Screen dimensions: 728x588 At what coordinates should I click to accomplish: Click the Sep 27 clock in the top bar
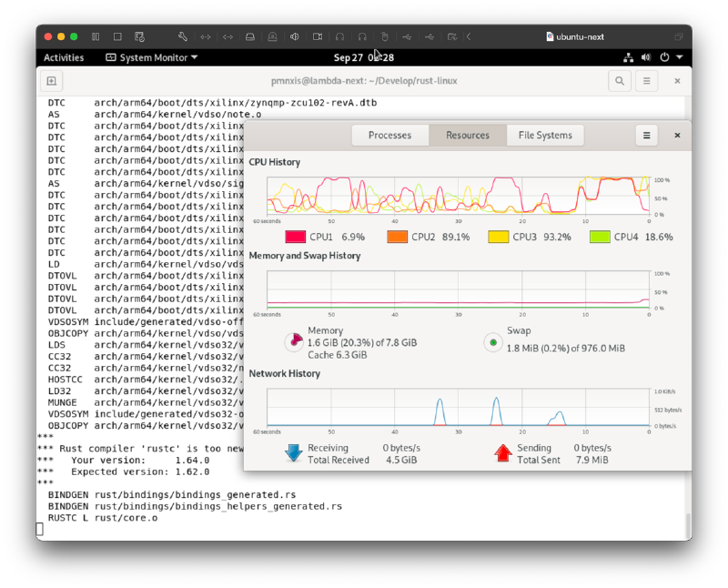point(364,56)
